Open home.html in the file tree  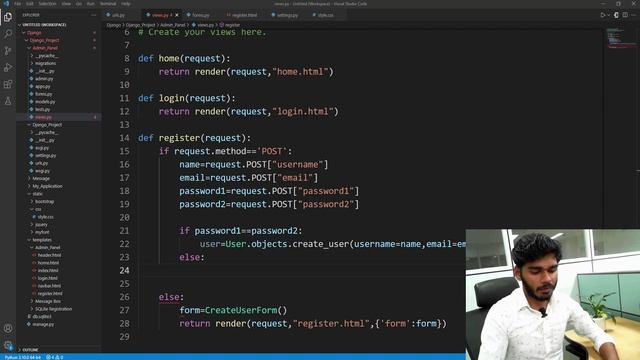pos(48,263)
